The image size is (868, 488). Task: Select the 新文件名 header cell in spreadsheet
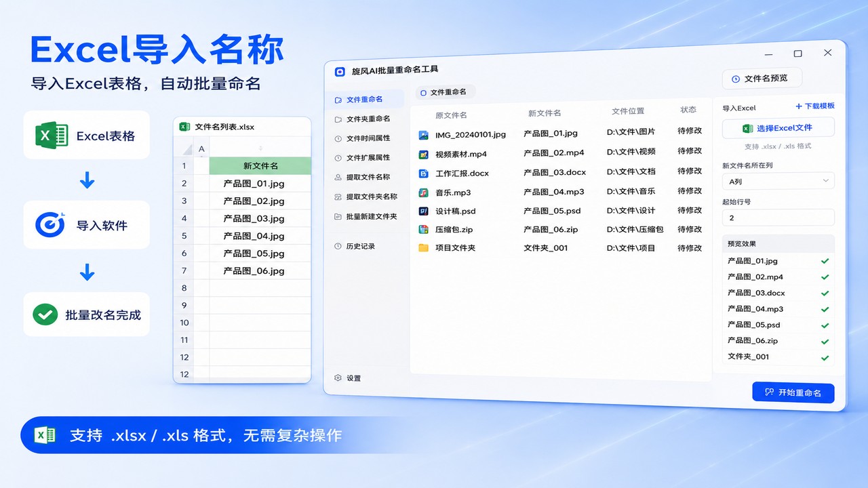(x=260, y=166)
